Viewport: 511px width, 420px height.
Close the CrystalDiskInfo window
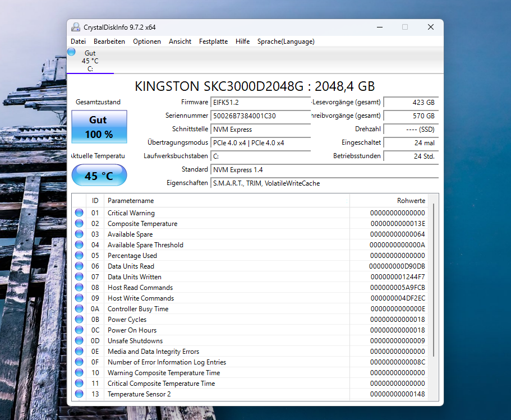[x=430, y=27]
